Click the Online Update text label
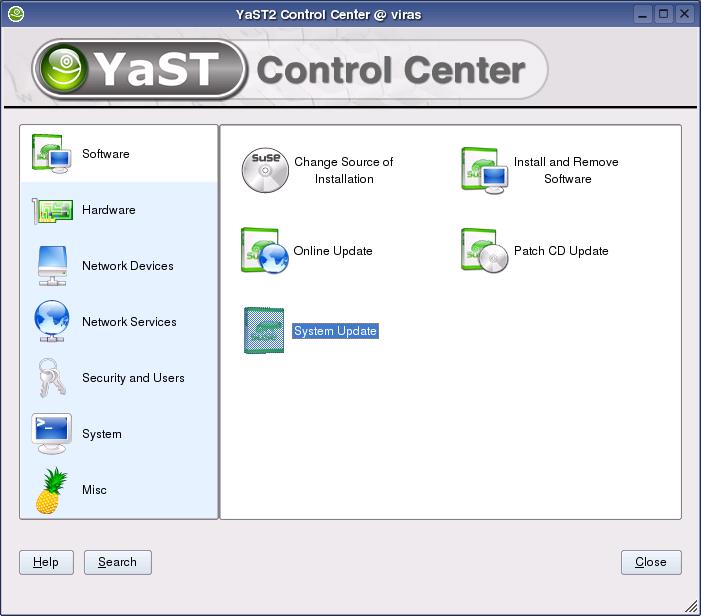The height and width of the screenshot is (616, 701). 333,251
